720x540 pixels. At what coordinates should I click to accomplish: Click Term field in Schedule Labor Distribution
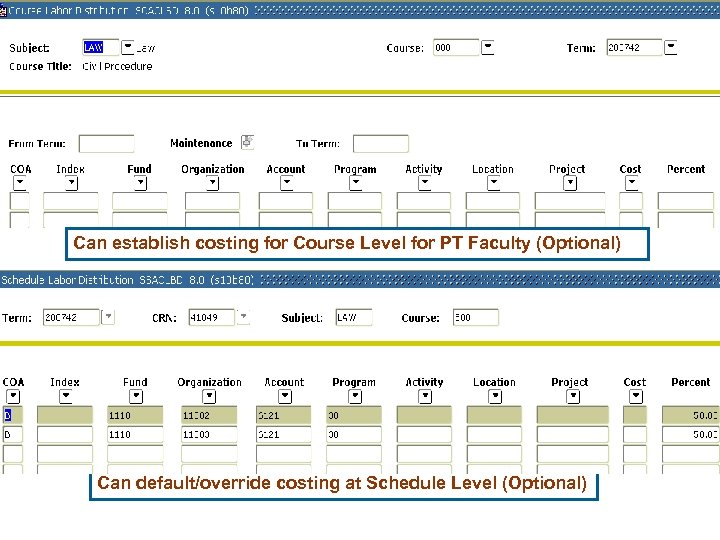tap(71, 317)
